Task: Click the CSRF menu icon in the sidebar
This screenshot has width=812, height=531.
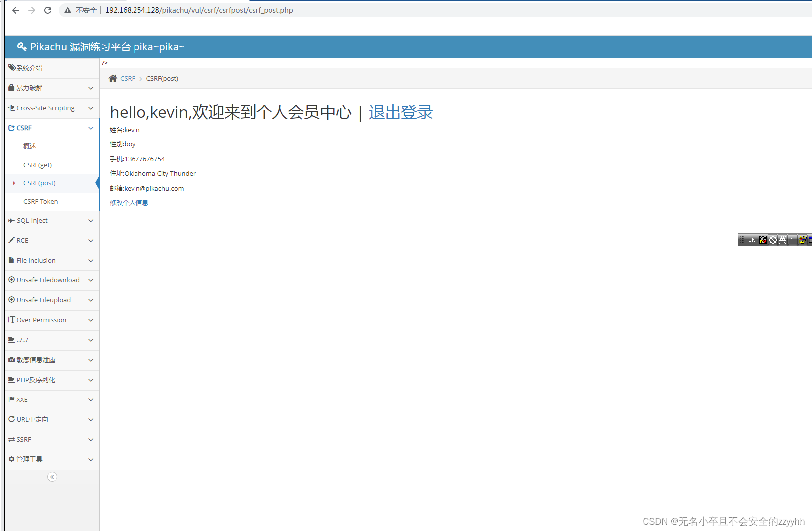Action: point(12,128)
